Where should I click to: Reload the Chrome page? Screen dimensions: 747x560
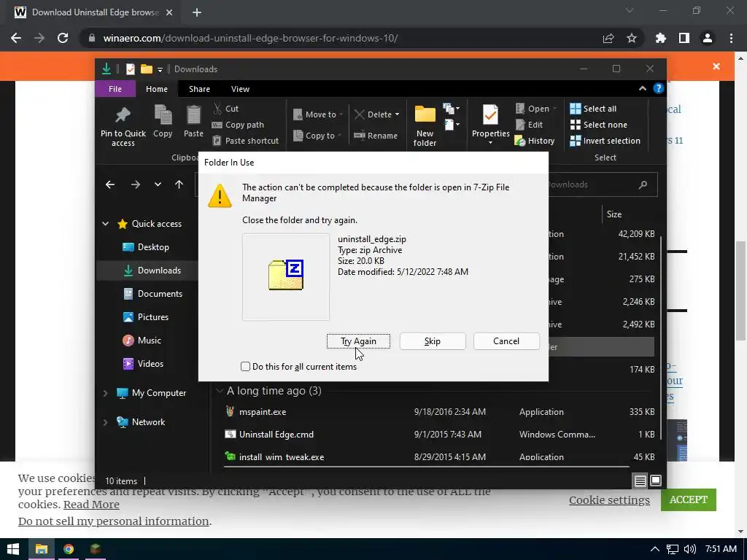pos(63,38)
